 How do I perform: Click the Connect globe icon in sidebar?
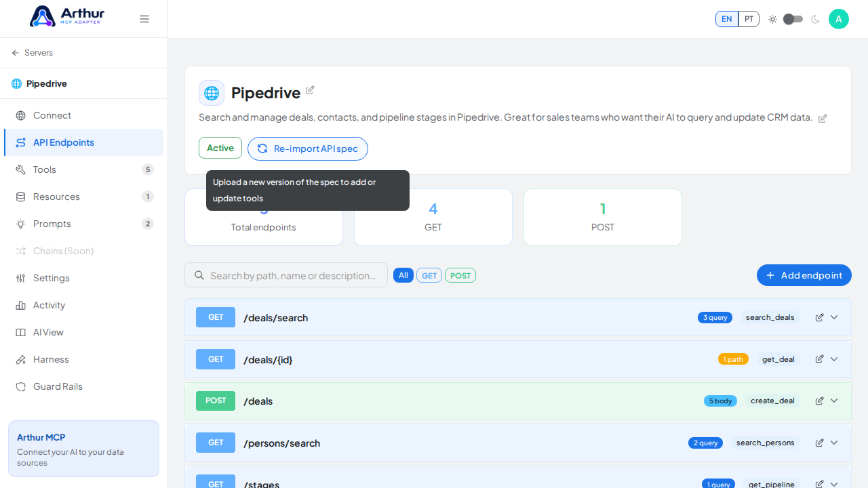click(x=21, y=116)
